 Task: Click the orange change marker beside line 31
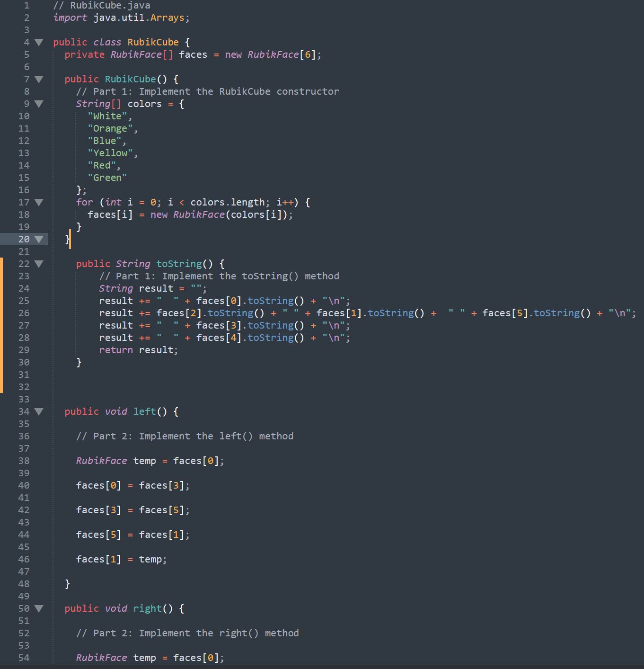tap(1, 375)
